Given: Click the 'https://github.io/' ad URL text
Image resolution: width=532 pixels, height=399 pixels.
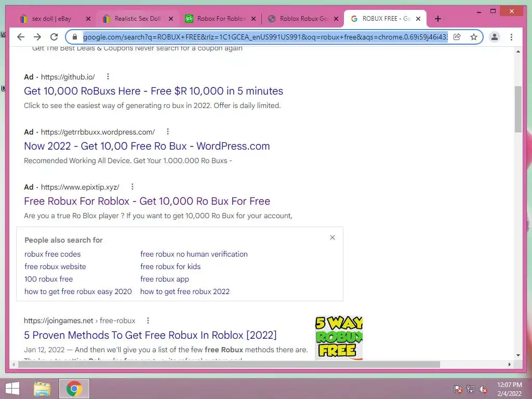Looking at the screenshot, I should (x=68, y=77).
